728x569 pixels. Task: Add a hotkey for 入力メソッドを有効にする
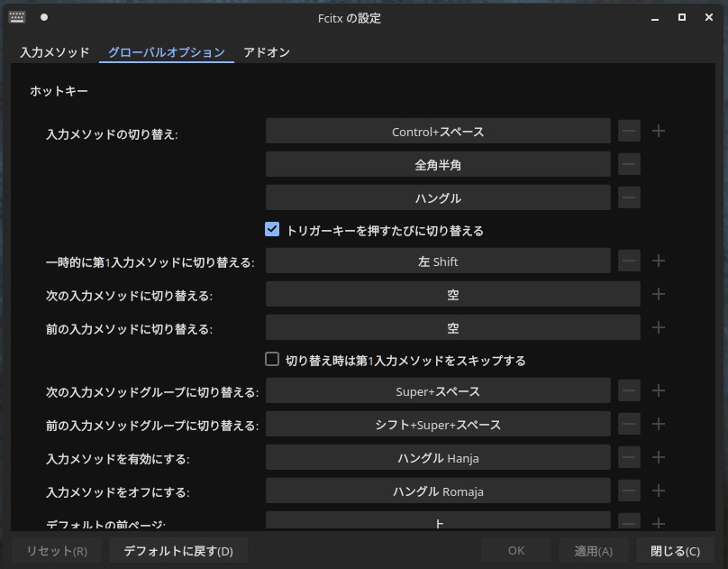[x=659, y=457]
